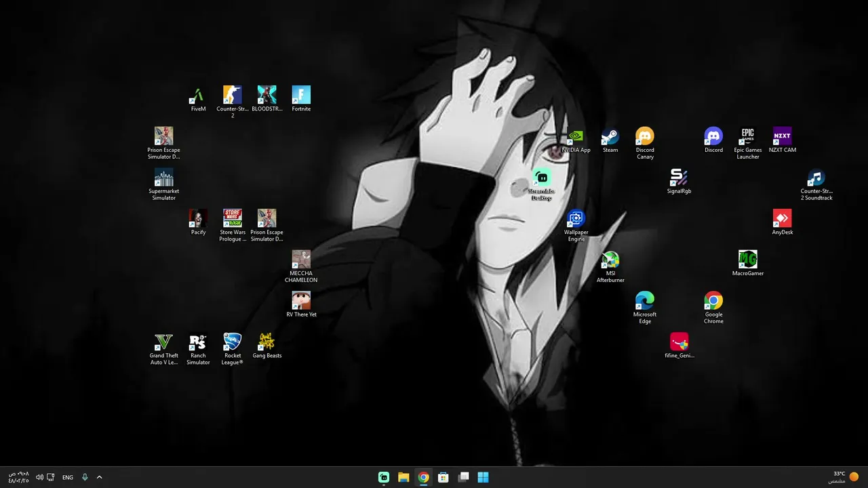Select the AnyDesk desktop shortcut
Image resolution: width=868 pixels, height=488 pixels.
782,222
